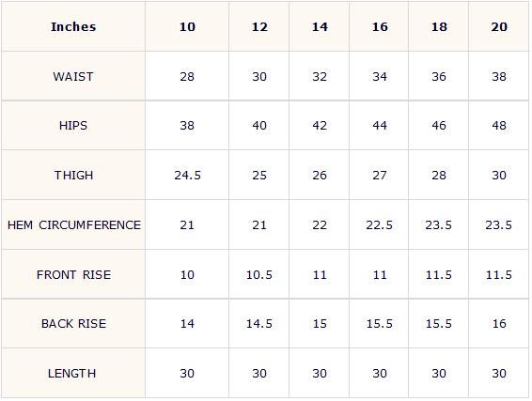This screenshot has height=401, width=532.
Task: Click the THIGH row label
Action: (x=73, y=175)
